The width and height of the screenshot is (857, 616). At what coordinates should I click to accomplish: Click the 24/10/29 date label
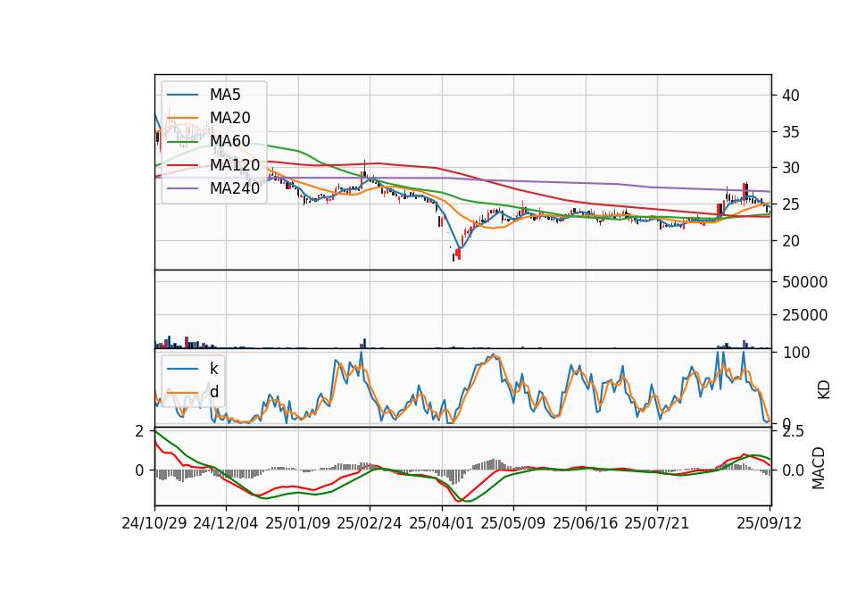pyautogui.click(x=154, y=523)
